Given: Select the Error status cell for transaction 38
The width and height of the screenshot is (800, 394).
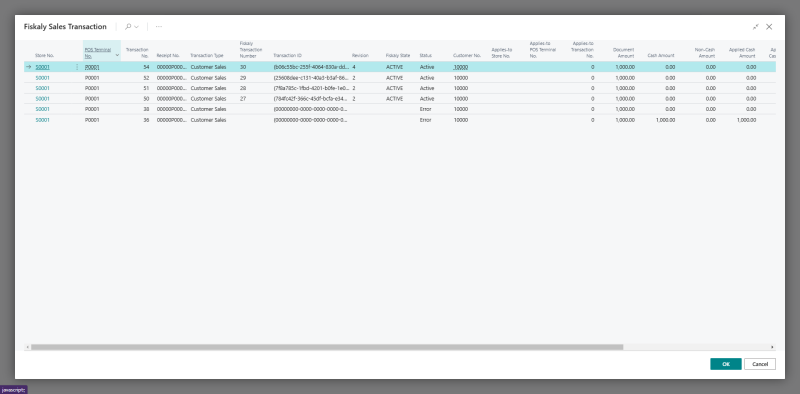Looking at the screenshot, I should tap(425, 109).
